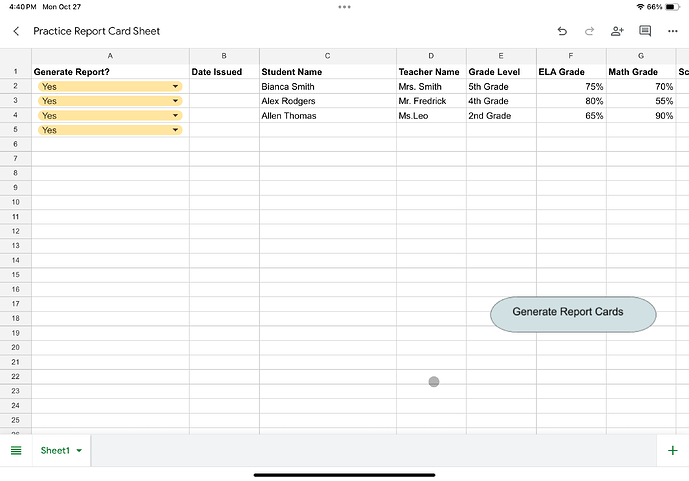Go back using the arrow beside the title

point(16,31)
